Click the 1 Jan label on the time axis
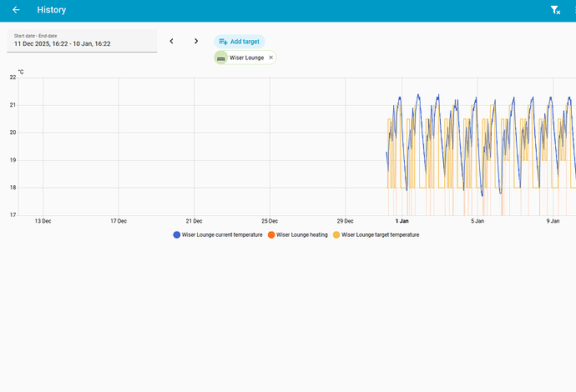The image size is (576, 392). 402,221
